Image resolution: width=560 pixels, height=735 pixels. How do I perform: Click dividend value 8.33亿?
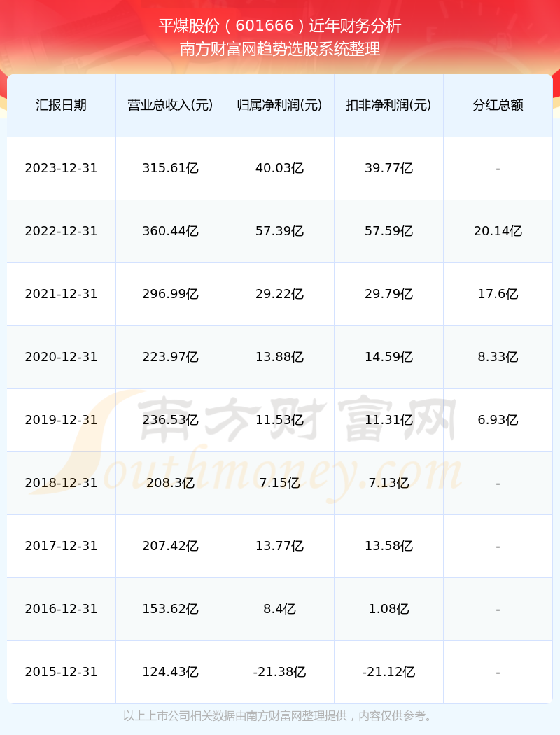(x=498, y=357)
